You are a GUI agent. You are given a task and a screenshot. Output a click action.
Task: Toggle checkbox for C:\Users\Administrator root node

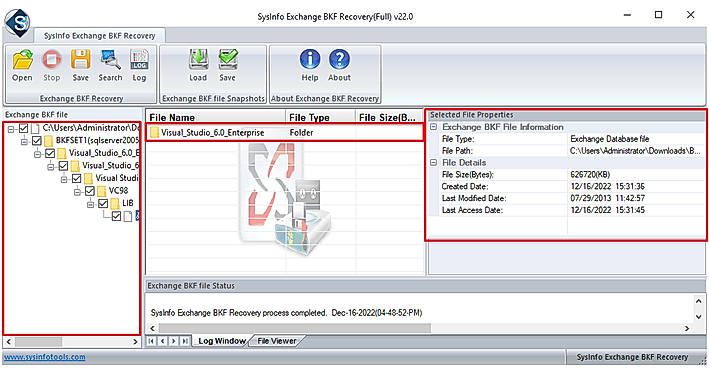tap(24, 128)
